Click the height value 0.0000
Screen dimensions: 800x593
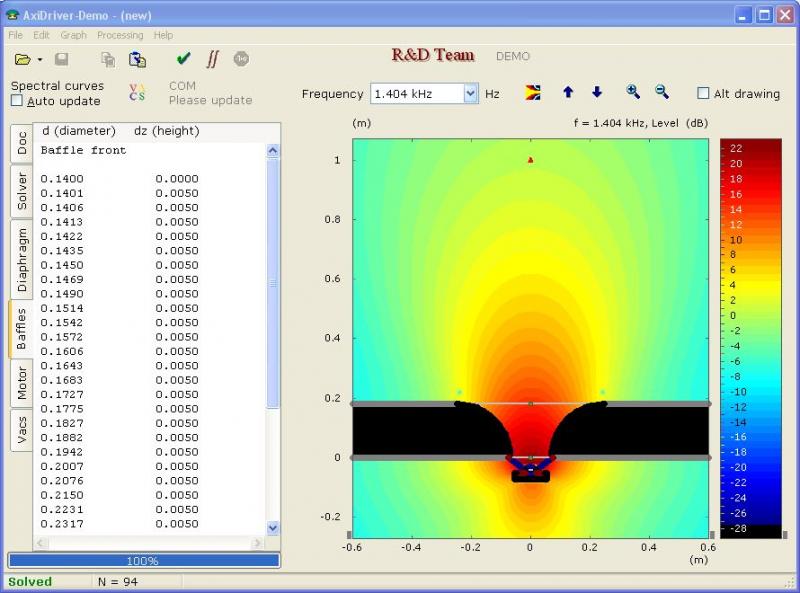coord(177,179)
